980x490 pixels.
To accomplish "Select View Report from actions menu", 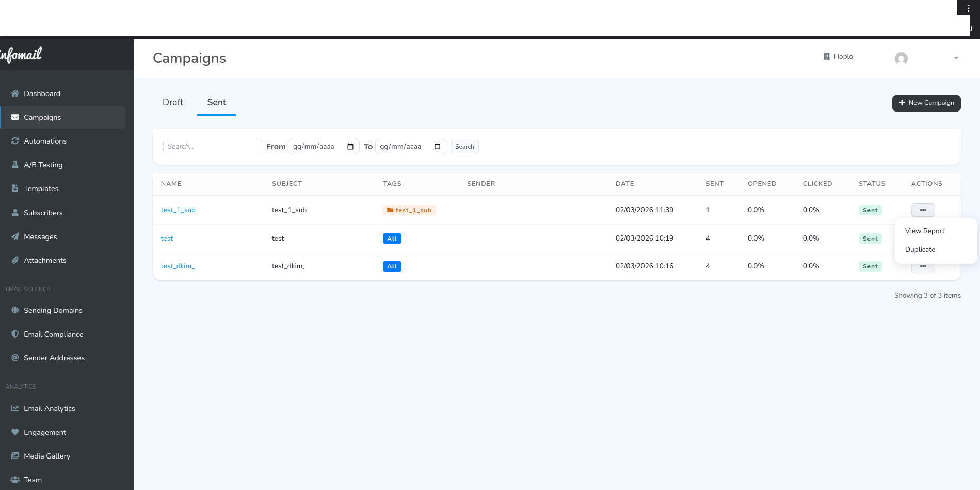I will click(x=924, y=231).
